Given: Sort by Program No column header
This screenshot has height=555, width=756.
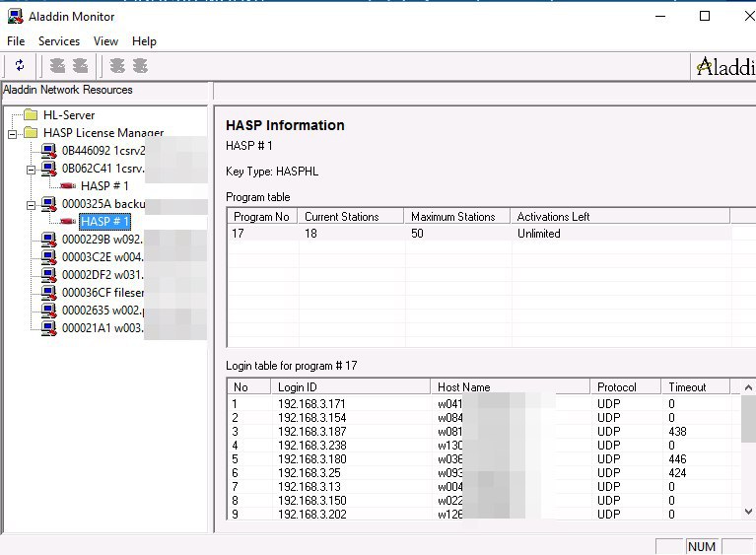Looking at the screenshot, I should pyautogui.click(x=262, y=217).
